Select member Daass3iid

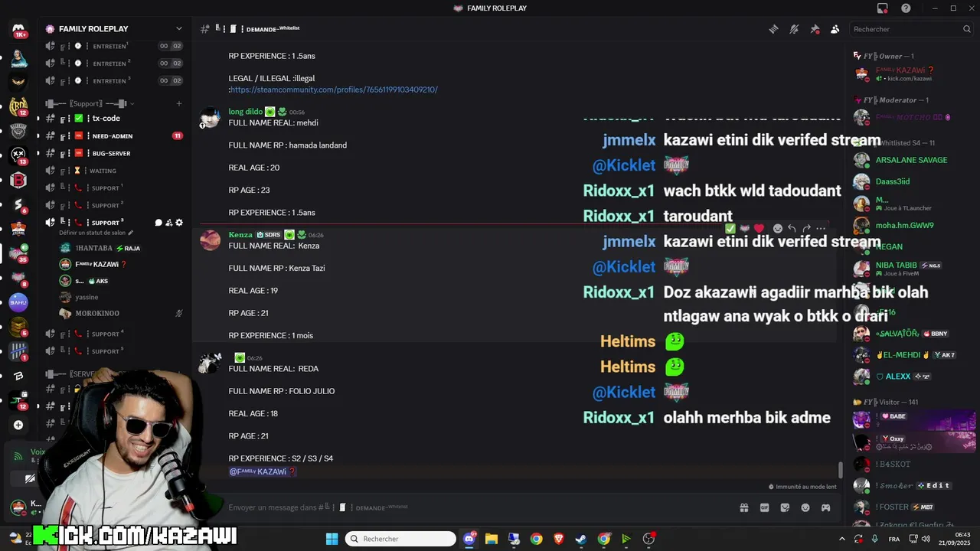click(911, 181)
